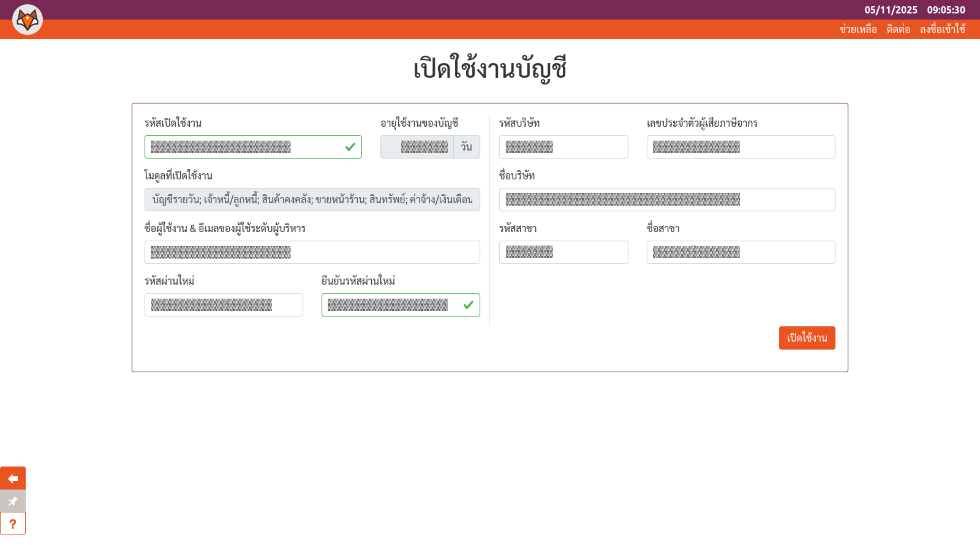
Task: Click the รหัสบริษัท input field
Action: 563,147
